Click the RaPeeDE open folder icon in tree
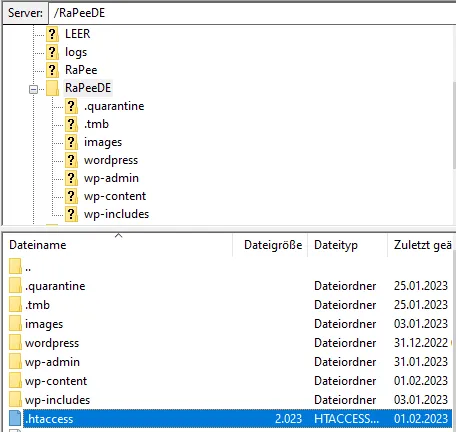This screenshot has width=456, height=432. (52, 88)
